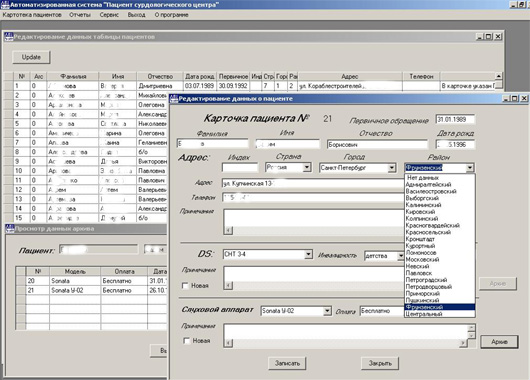Select Павловск in district list
530x380 pixels.
click(440, 273)
